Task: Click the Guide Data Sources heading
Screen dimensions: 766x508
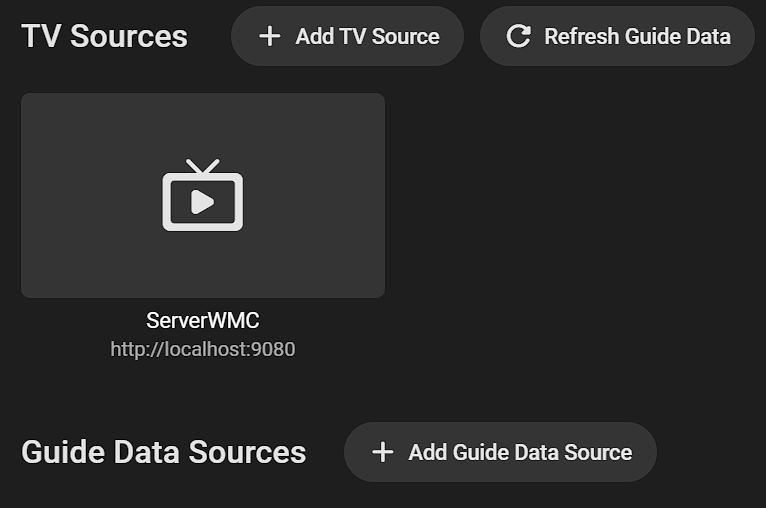Action: (x=163, y=452)
